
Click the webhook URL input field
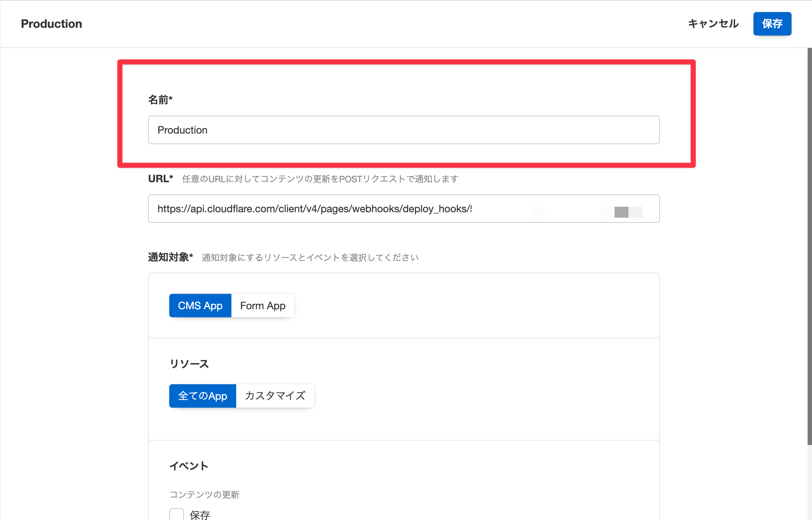coord(402,209)
